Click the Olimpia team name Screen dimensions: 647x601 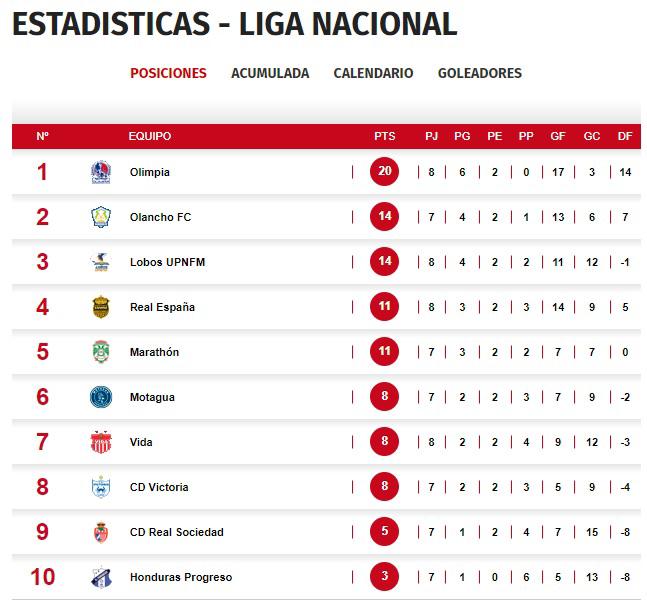(x=150, y=172)
